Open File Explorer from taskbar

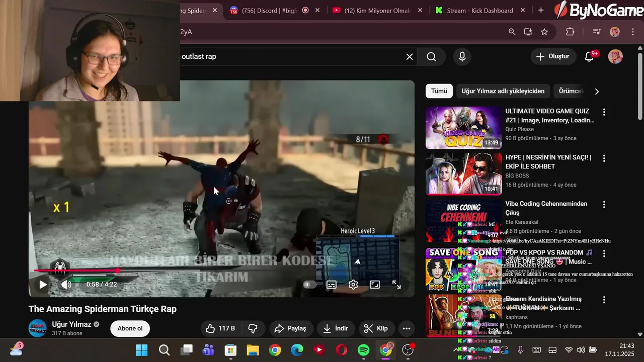coord(253,350)
